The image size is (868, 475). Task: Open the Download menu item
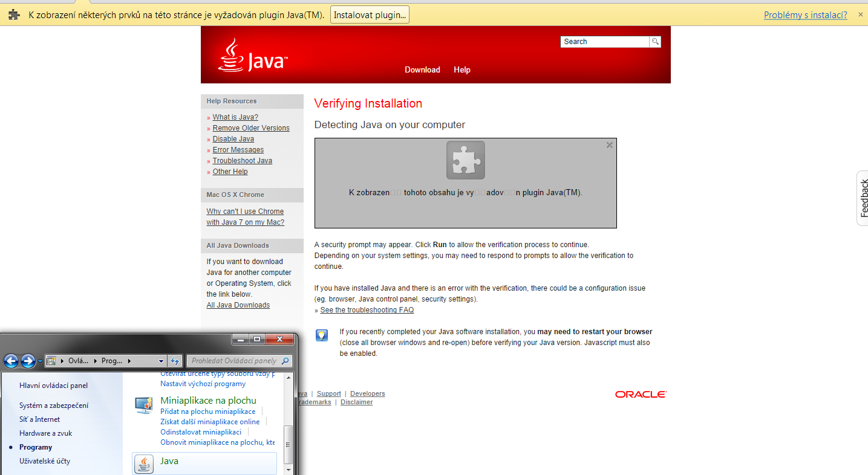click(x=422, y=70)
